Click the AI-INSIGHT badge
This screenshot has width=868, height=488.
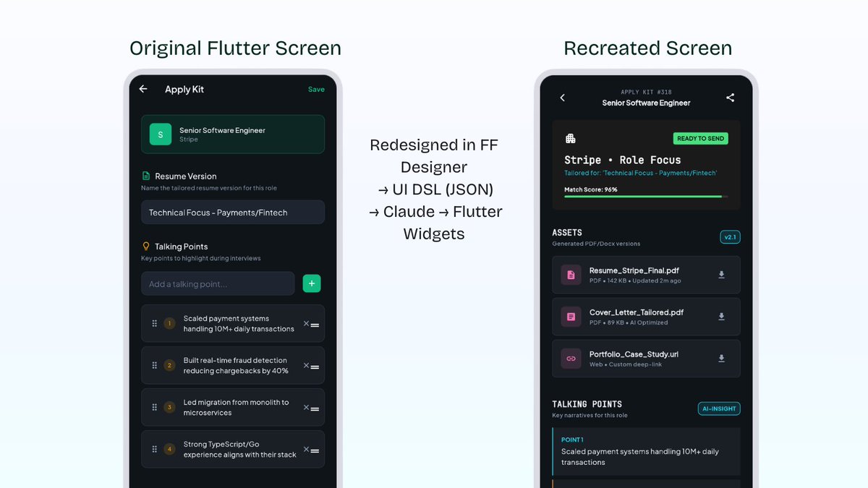(719, 408)
